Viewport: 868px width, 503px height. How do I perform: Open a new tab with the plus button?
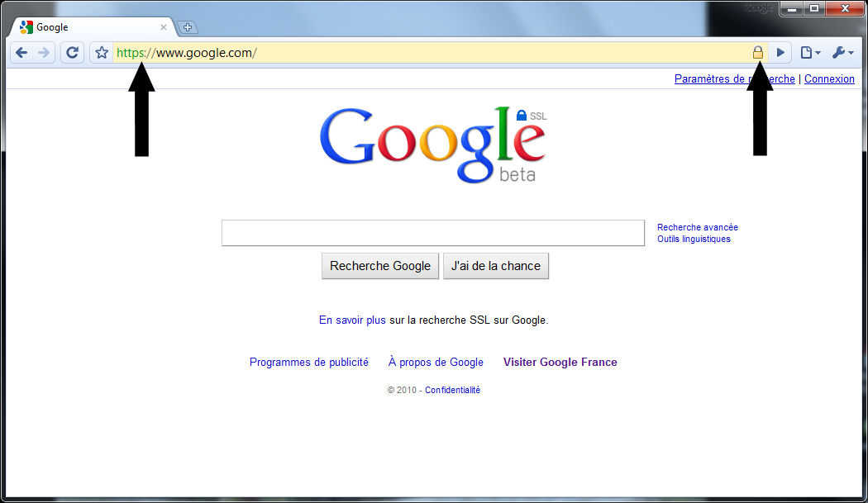click(188, 27)
